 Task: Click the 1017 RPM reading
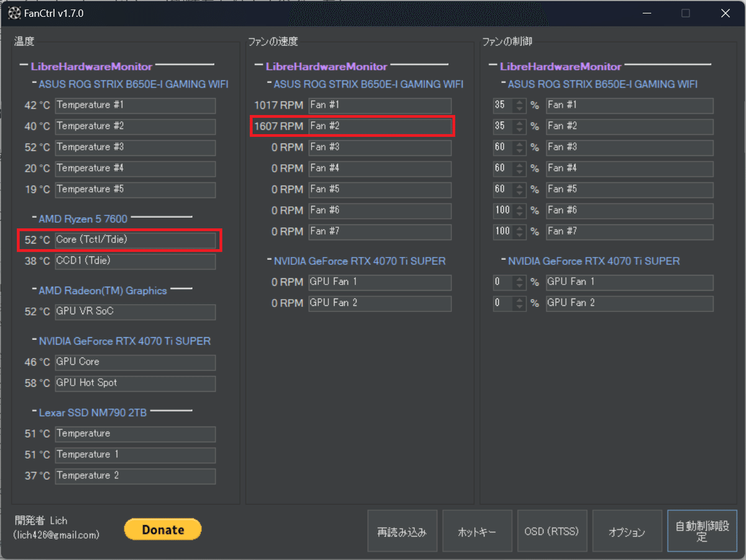[279, 105]
